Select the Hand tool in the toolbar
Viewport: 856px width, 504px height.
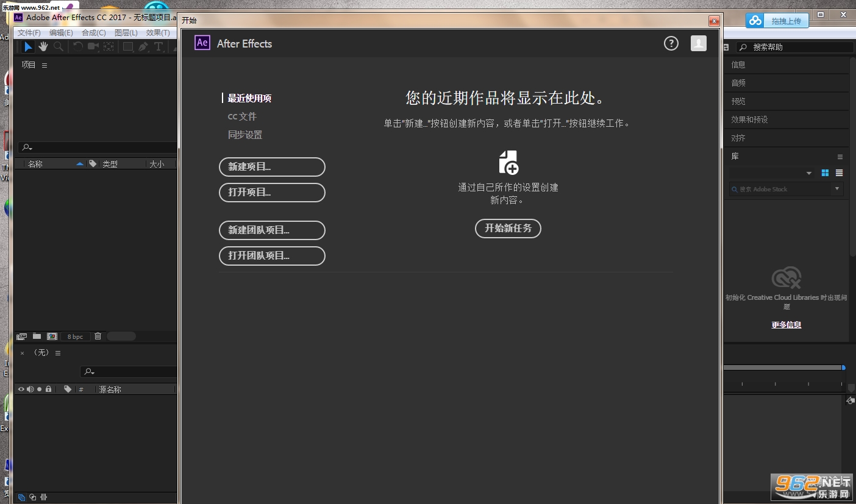(43, 47)
